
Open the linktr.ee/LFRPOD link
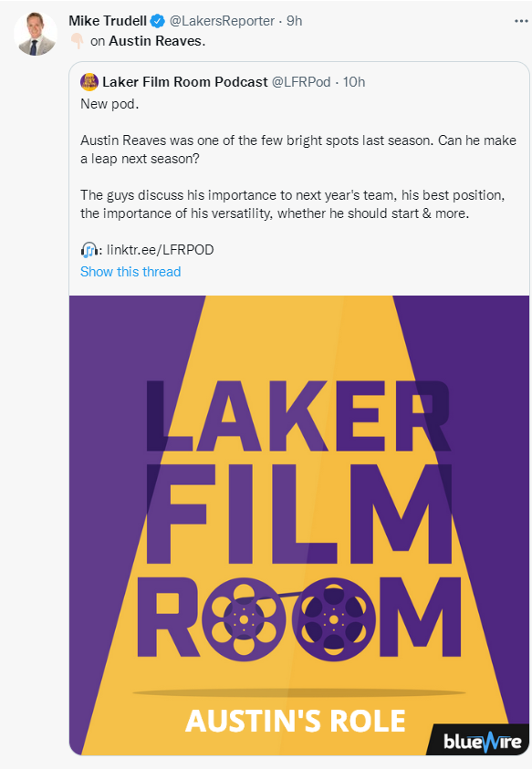pos(160,250)
